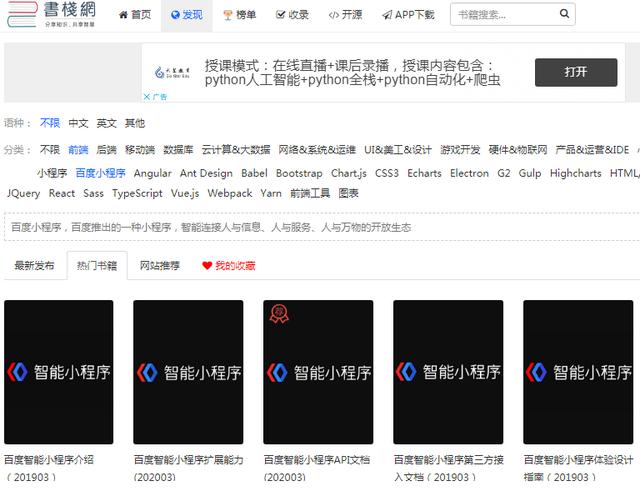
Task: Open cover of 百度智能小程序第三方接入文档 book
Action: coord(448,372)
